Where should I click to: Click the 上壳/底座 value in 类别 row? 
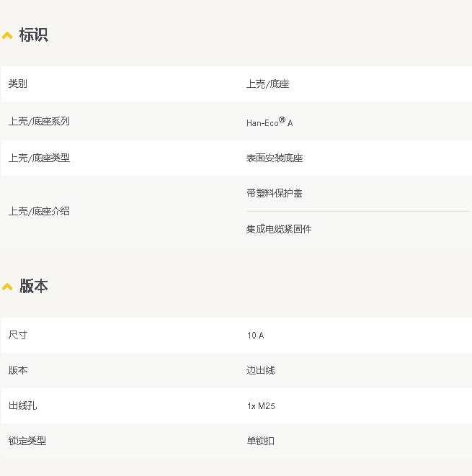click(x=267, y=84)
